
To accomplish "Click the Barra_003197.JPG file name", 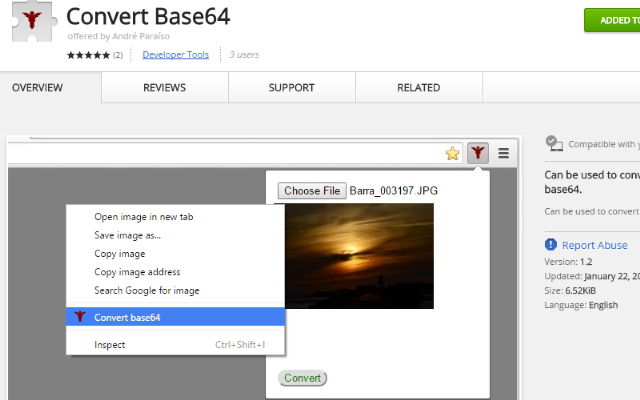I will (x=393, y=191).
